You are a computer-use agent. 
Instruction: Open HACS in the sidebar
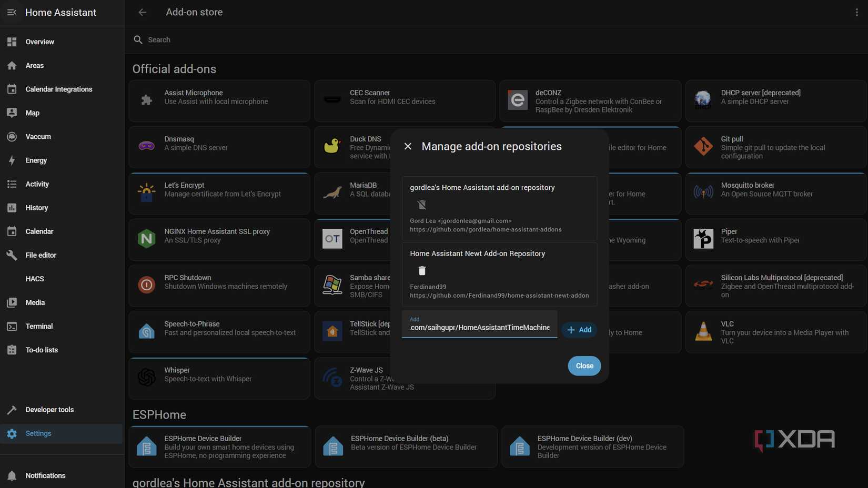pyautogui.click(x=62, y=279)
